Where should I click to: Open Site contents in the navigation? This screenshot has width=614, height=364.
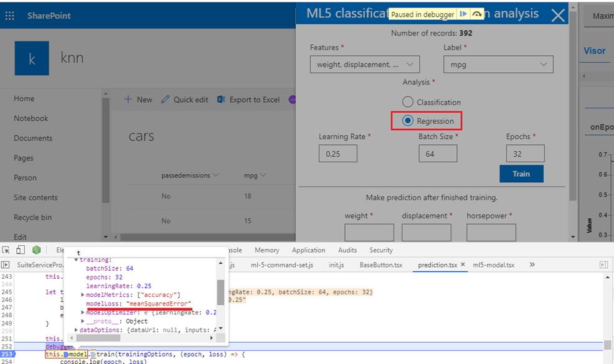tap(35, 198)
